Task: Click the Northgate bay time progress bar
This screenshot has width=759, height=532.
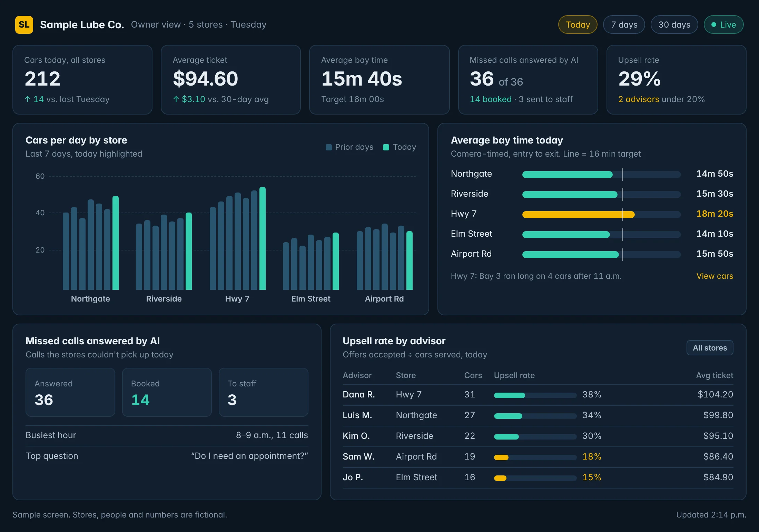Action: 601,175
